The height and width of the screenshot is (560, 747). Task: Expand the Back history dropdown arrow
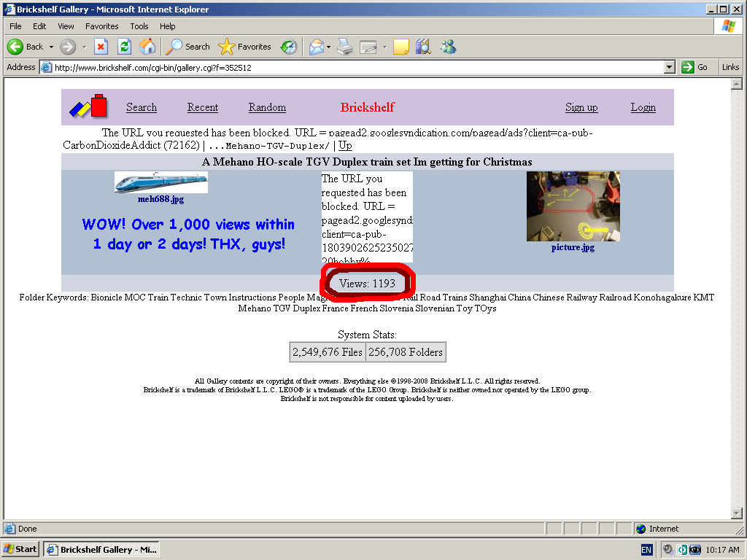52,47
